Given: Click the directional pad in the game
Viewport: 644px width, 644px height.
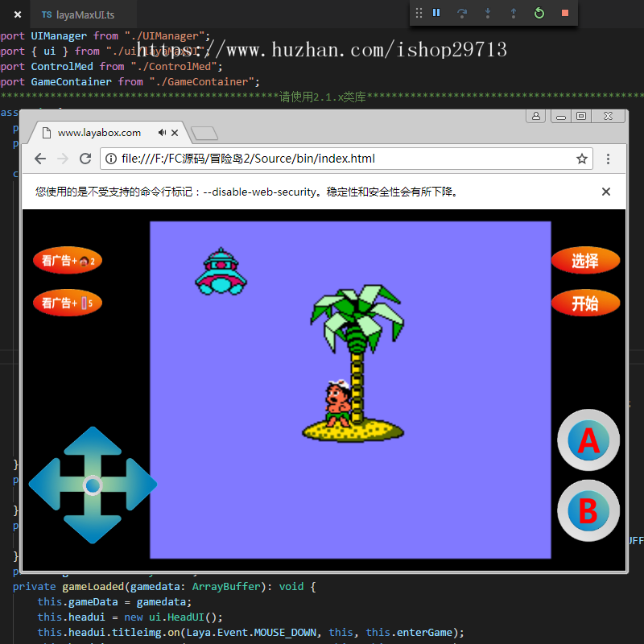Looking at the screenshot, I should pos(93,484).
